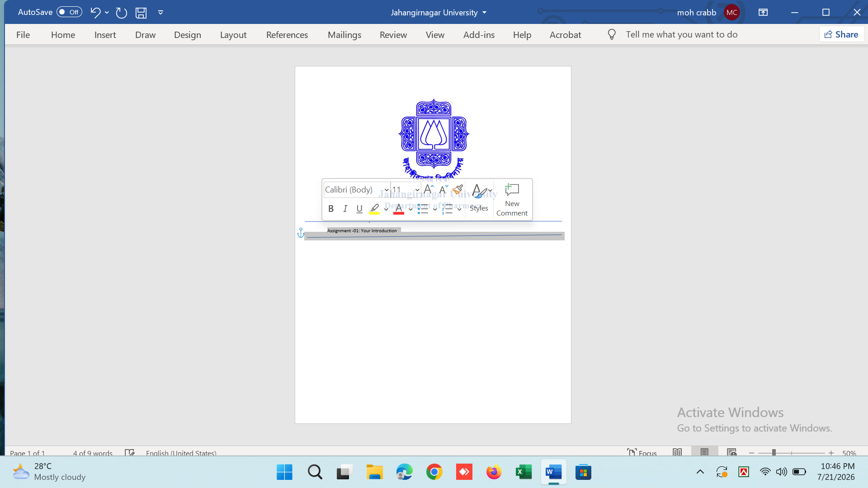
Task: Add a New Comment
Action: 512,199
